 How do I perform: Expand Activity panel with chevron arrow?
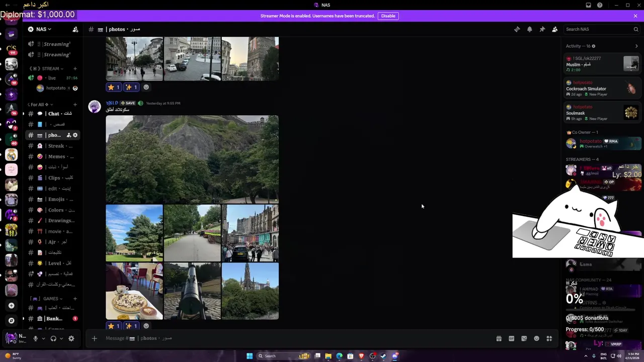[x=636, y=46]
